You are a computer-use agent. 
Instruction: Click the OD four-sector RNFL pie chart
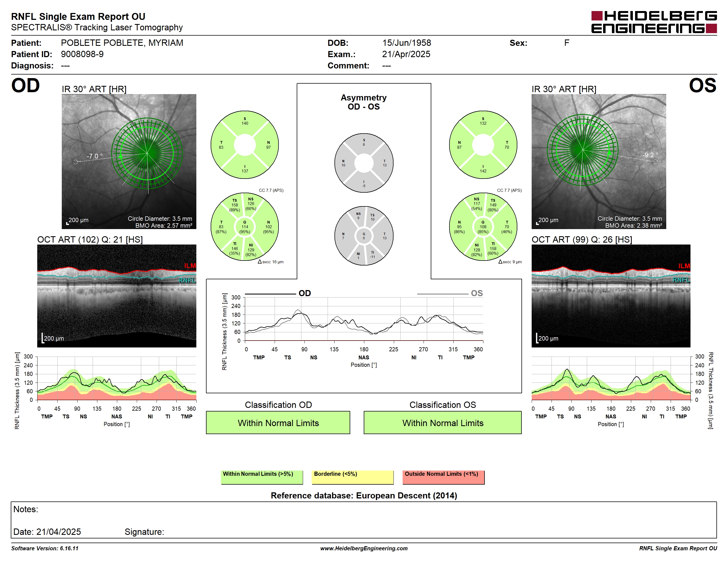pyautogui.click(x=245, y=145)
